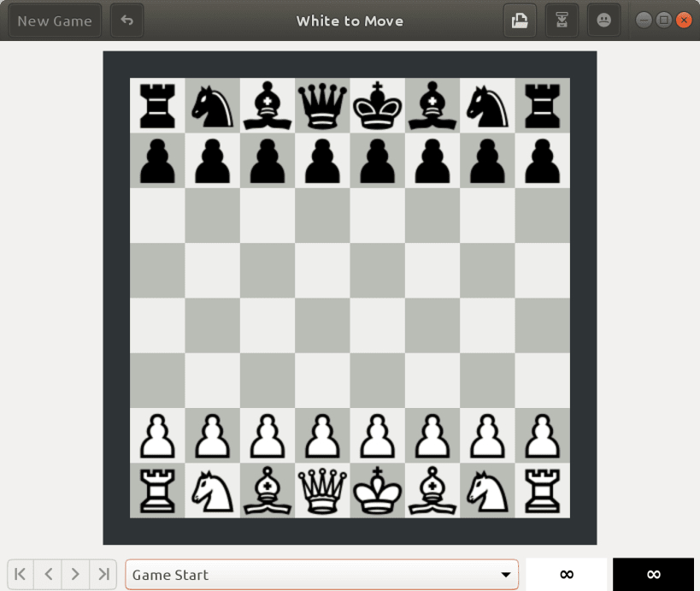Maximize the chess window
The image size is (700, 591).
pos(664,21)
